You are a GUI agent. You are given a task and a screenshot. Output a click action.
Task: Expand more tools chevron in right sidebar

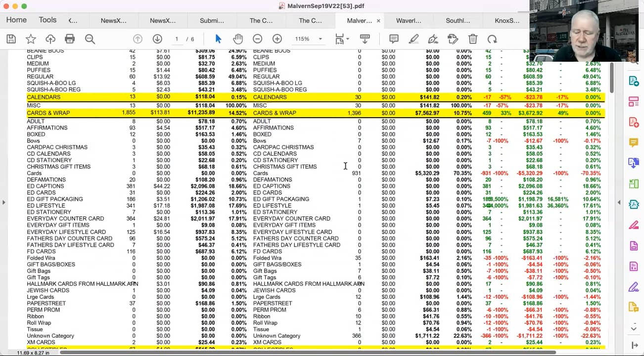(634, 328)
